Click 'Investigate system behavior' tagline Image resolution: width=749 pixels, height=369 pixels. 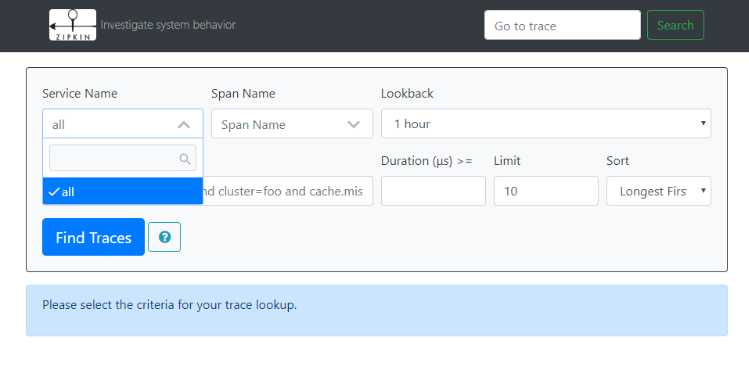(168, 25)
